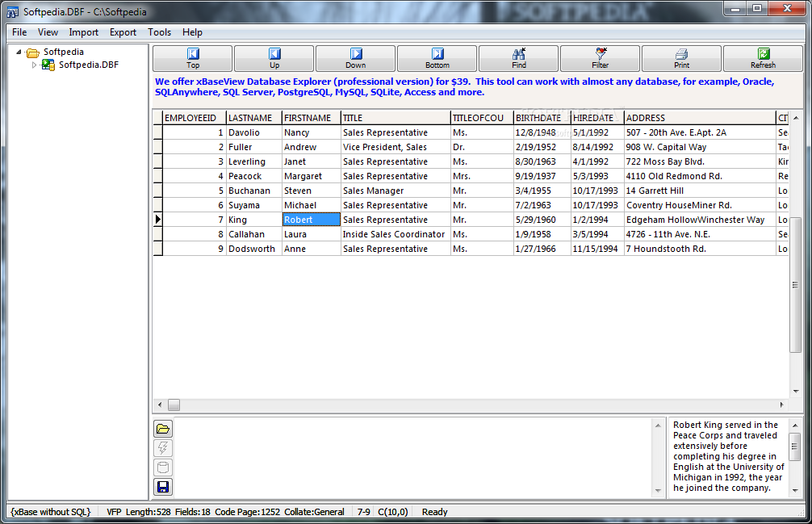Click inside the SQL query text box
812x524 pixels.
pyautogui.click(x=413, y=458)
